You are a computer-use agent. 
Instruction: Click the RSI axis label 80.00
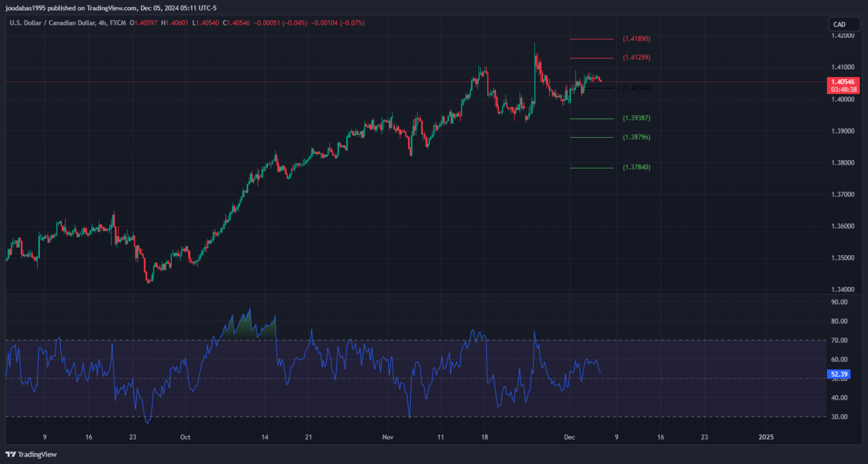[839, 321]
